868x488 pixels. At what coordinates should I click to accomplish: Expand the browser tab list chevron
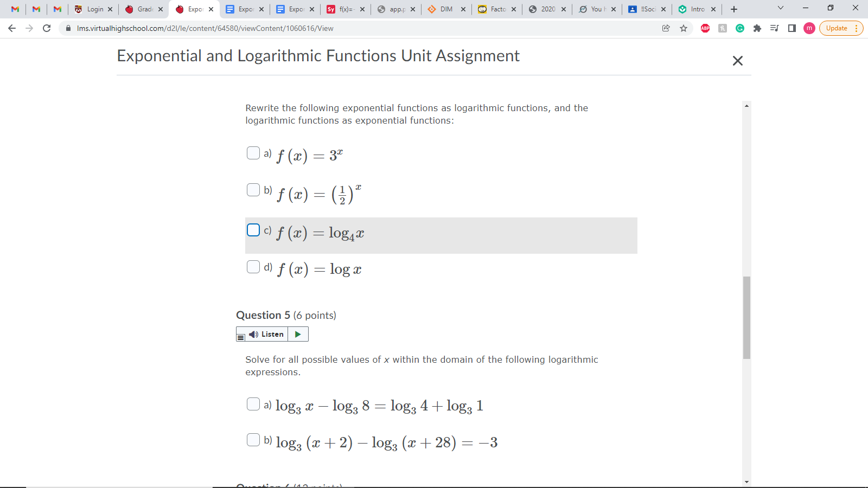780,8
